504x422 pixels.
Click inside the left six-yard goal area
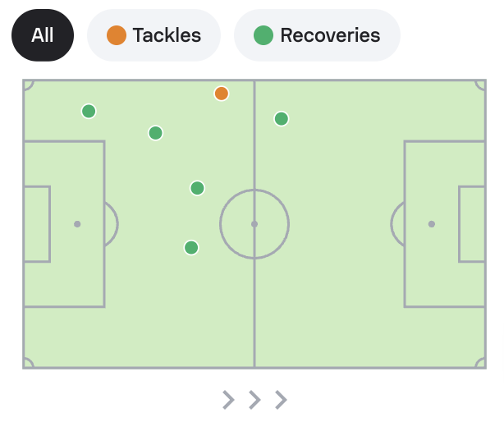(37, 224)
